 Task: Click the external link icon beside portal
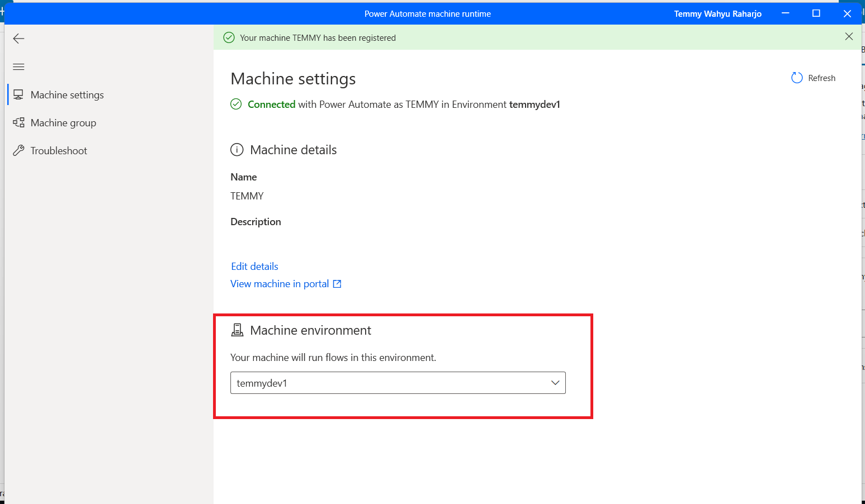point(337,284)
